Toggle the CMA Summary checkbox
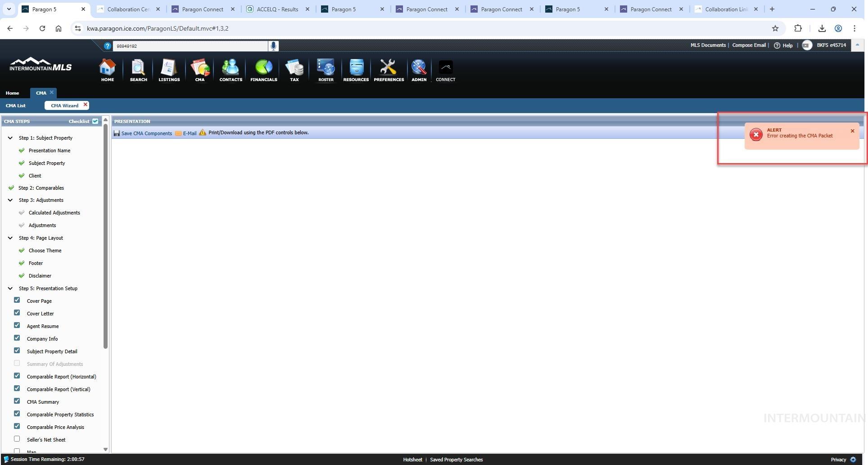The height and width of the screenshot is (465, 868). tap(17, 401)
